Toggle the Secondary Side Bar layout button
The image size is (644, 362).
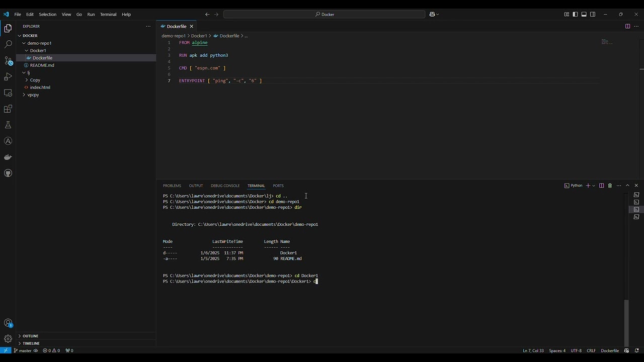pyautogui.click(x=593, y=15)
